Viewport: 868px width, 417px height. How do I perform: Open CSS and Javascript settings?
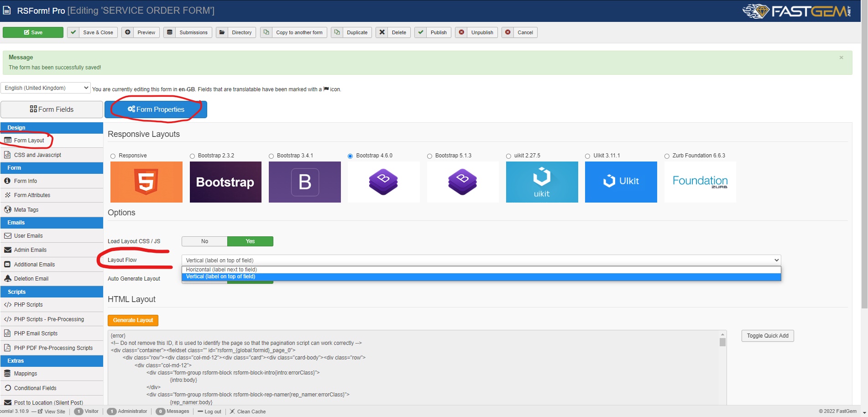52,155
